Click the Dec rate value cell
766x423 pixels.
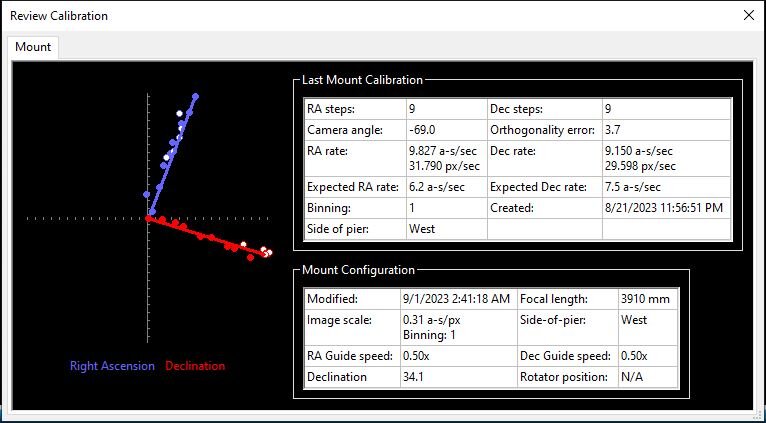click(666, 159)
